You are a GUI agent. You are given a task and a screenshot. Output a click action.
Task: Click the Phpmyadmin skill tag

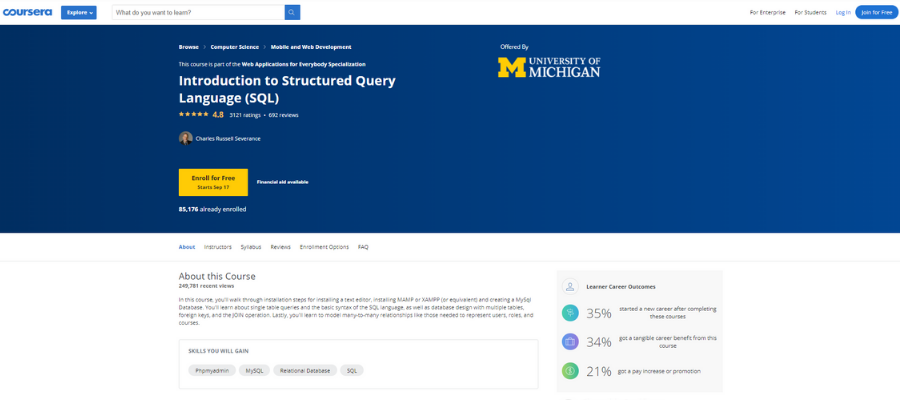[212, 371]
